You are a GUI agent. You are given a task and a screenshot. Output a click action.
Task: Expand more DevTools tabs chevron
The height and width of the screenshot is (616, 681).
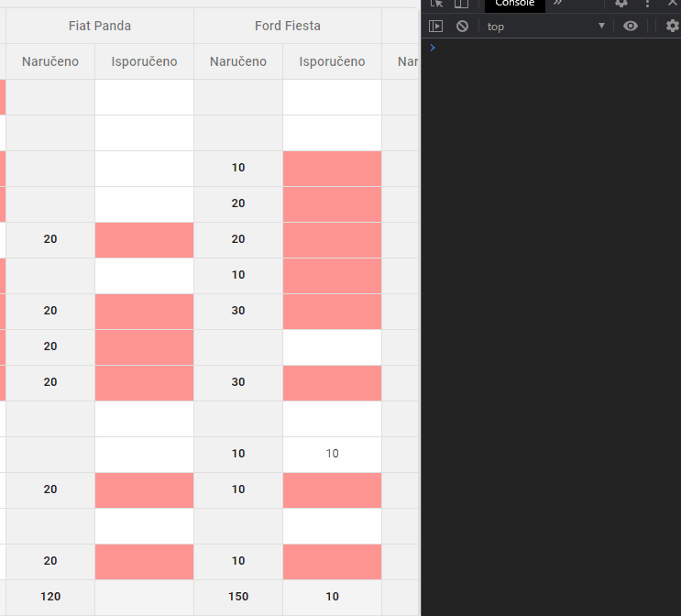(557, 4)
